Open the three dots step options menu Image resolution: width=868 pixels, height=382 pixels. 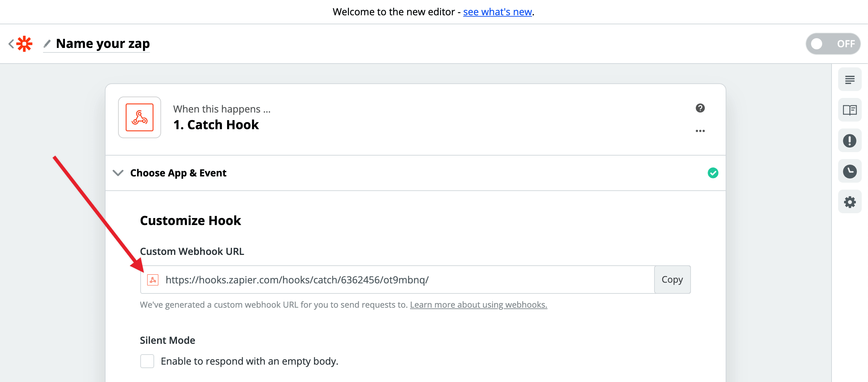pos(700,131)
